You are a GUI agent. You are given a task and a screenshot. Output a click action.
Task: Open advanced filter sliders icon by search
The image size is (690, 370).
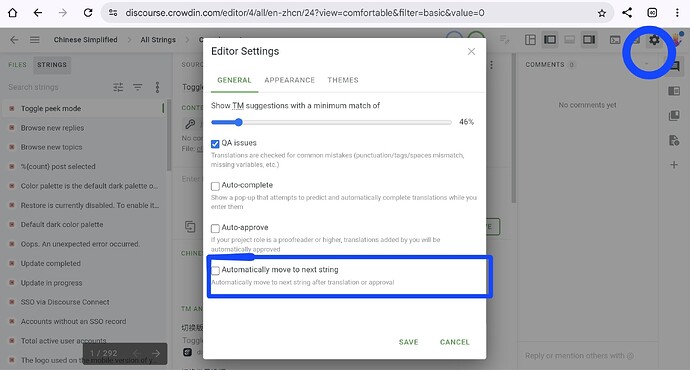(x=118, y=87)
